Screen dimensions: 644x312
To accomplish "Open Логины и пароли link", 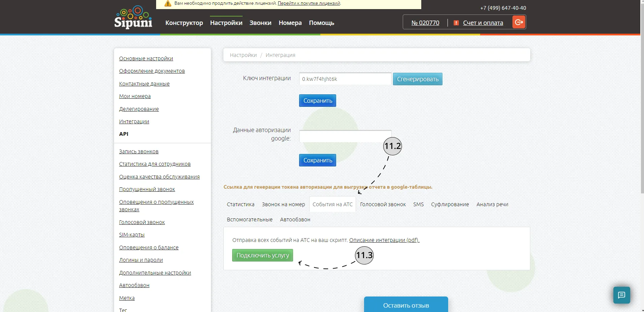I will (141, 260).
